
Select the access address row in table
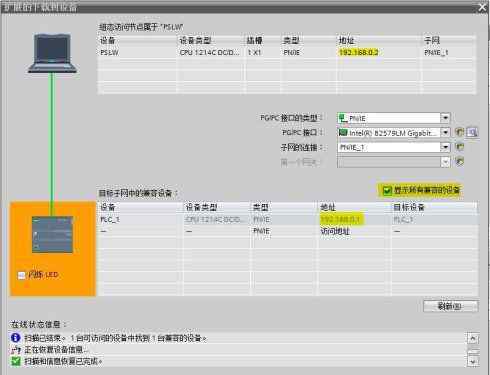coord(287,231)
